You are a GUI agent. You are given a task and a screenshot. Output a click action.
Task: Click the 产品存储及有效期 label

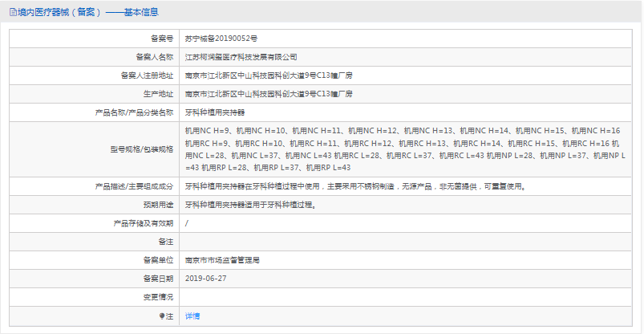pyautogui.click(x=144, y=223)
